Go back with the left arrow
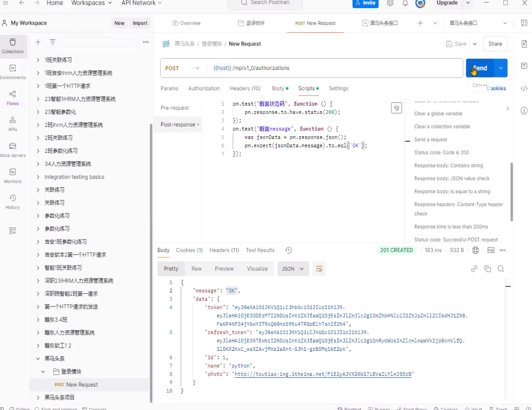Image resolution: width=532 pixels, height=410 pixels. click(x=22, y=3)
